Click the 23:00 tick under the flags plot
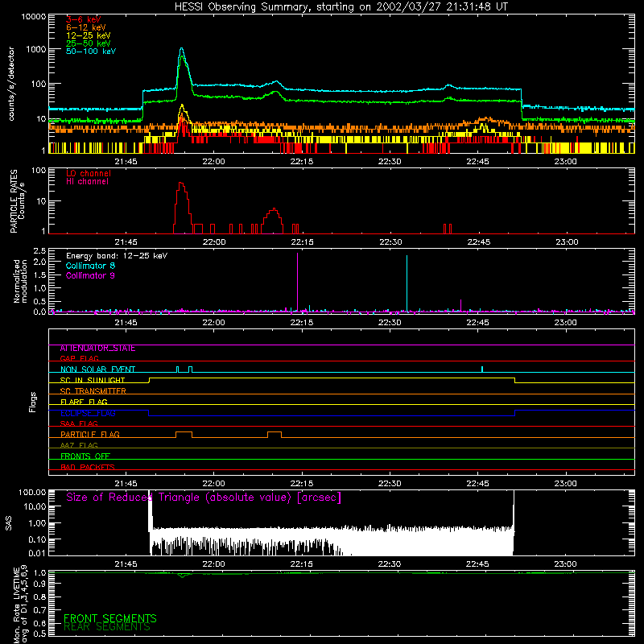This screenshot has width=644, height=644. coord(566,484)
